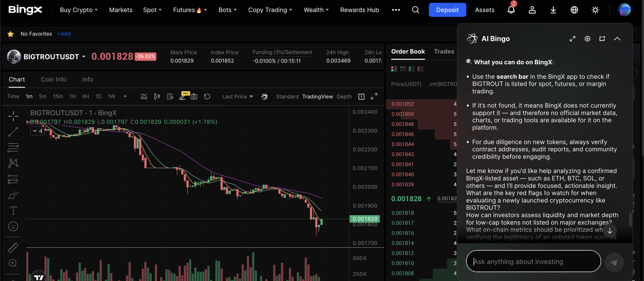Open notifications bell
The height and width of the screenshot is (281, 644).
tap(511, 10)
